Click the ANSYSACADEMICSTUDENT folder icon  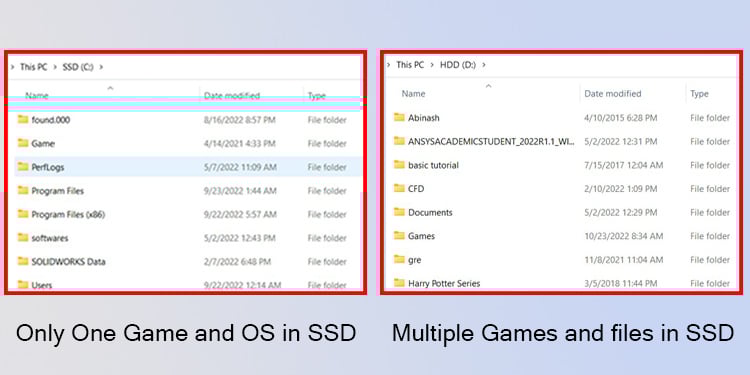point(399,141)
